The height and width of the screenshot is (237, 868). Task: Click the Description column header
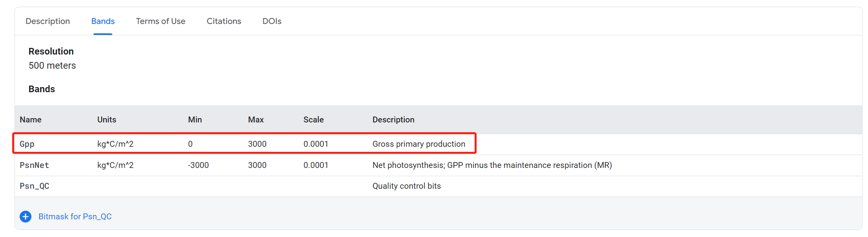click(393, 120)
